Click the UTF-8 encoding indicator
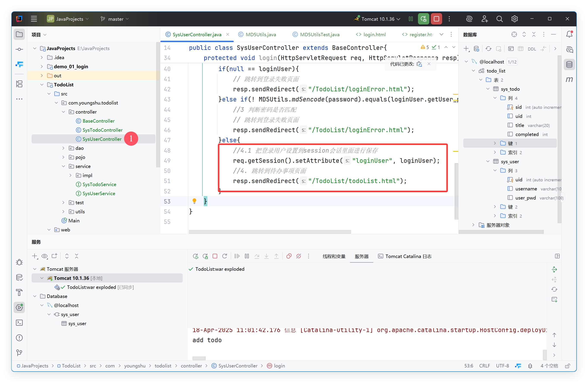This screenshot has height=383, width=588. point(502,366)
